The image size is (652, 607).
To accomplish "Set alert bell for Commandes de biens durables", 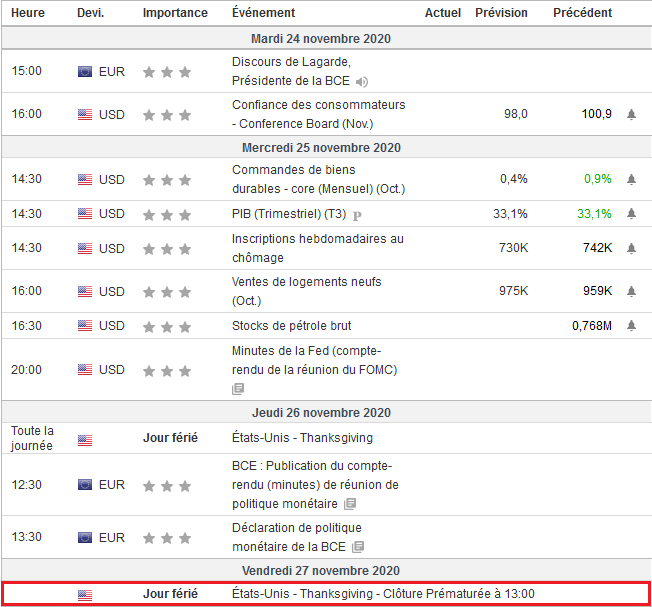I will [x=631, y=179].
